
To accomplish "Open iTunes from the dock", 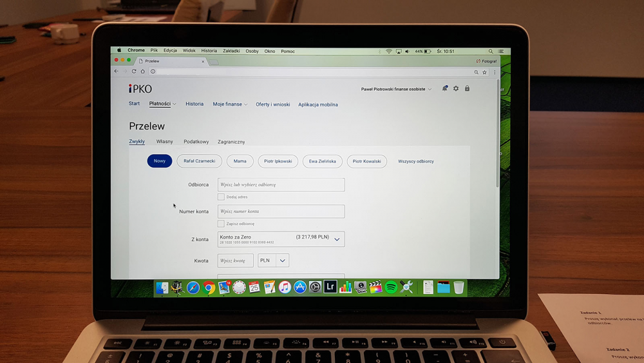I will 285,287.
